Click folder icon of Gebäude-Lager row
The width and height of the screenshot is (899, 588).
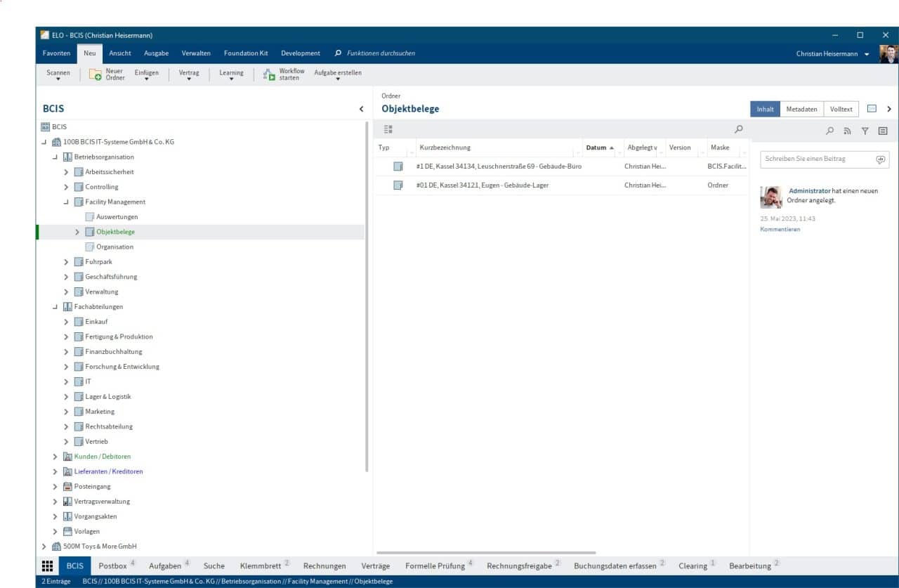click(398, 185)
